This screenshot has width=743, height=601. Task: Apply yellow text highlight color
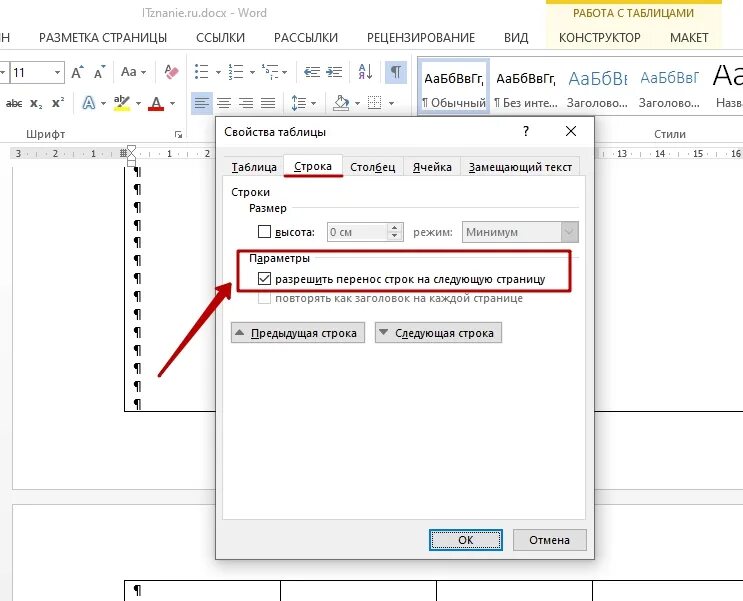click(x=122, y=103)
